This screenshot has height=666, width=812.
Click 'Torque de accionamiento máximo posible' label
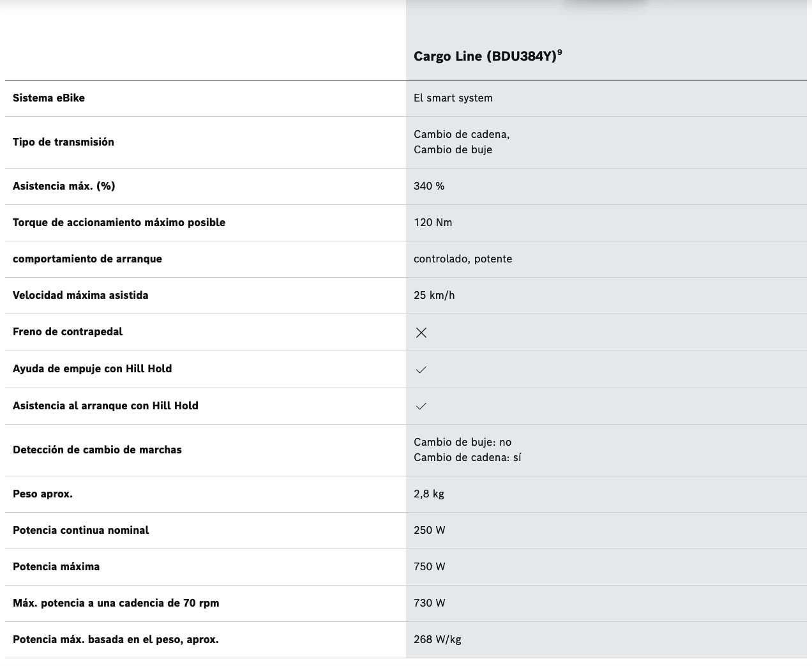pos(119,222)
